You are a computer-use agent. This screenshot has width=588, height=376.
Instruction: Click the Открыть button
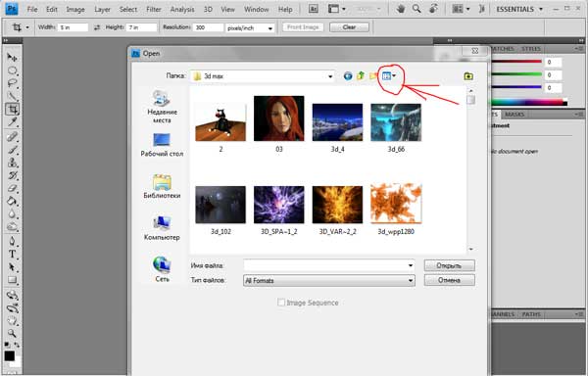449,265
